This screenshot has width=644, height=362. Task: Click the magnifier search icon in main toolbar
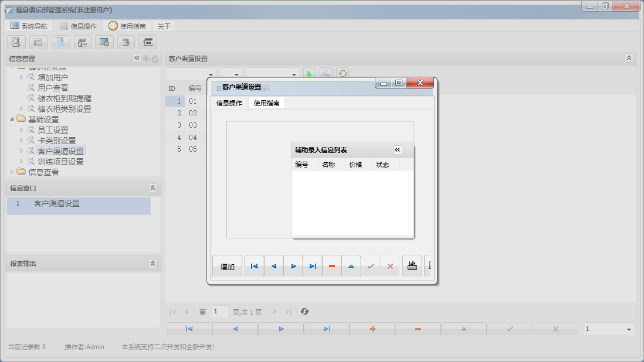pyautogui.click(x=16, y=42)
